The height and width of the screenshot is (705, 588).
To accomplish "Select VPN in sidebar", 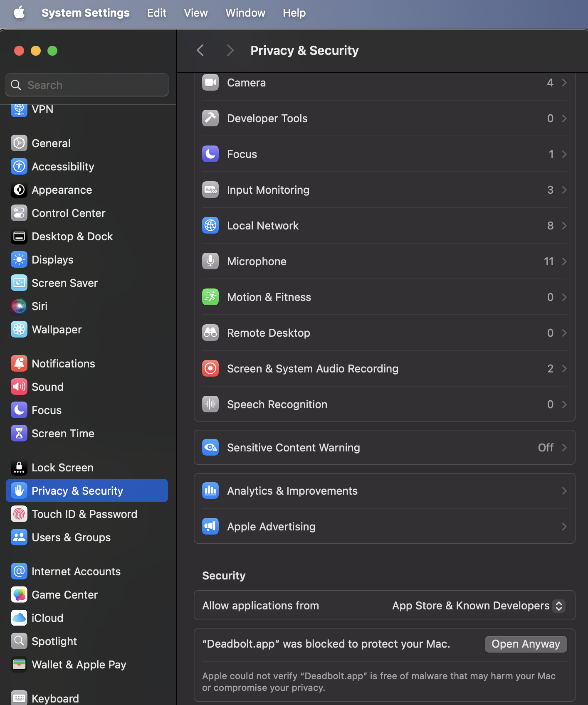I will click(87, 111).
